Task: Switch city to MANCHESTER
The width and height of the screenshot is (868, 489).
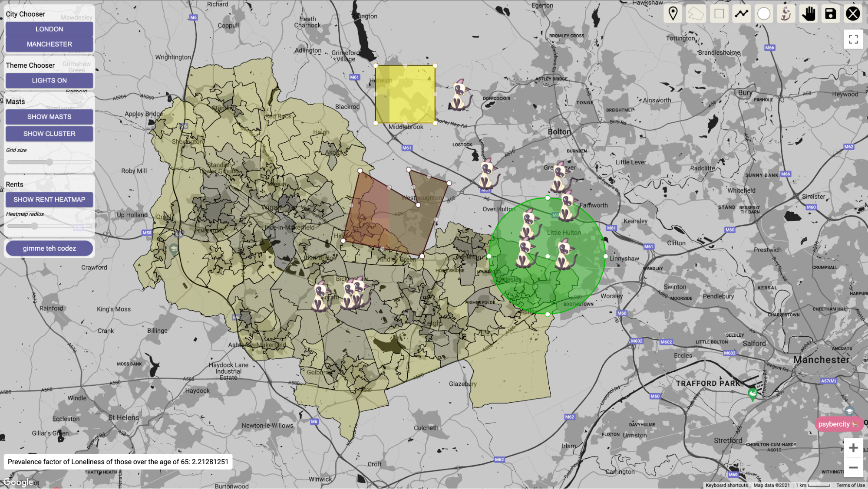Action: 49,44
